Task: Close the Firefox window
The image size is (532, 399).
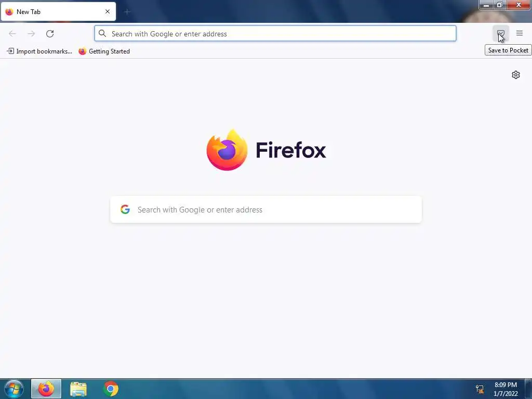Action: pyautogui.click(x=519, y=5)
